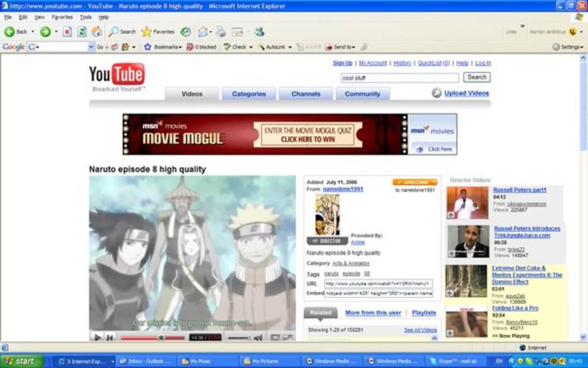Switch to the Videos tab

(x=192, y=94)
